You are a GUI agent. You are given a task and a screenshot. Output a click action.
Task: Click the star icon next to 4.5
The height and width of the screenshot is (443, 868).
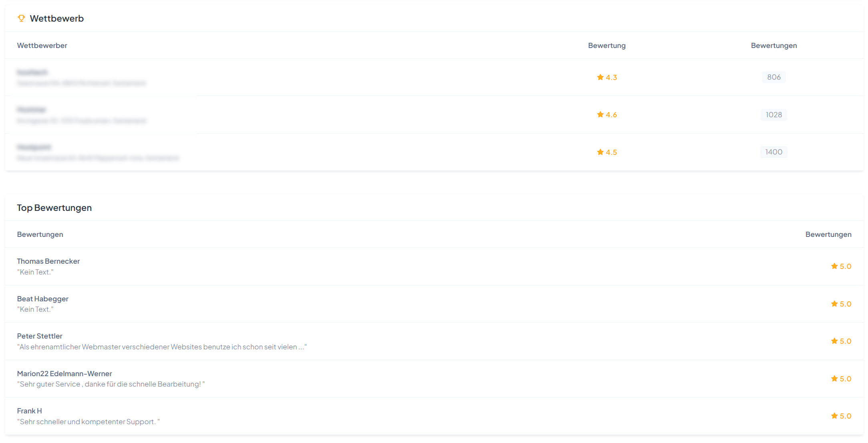click(600, 152)
